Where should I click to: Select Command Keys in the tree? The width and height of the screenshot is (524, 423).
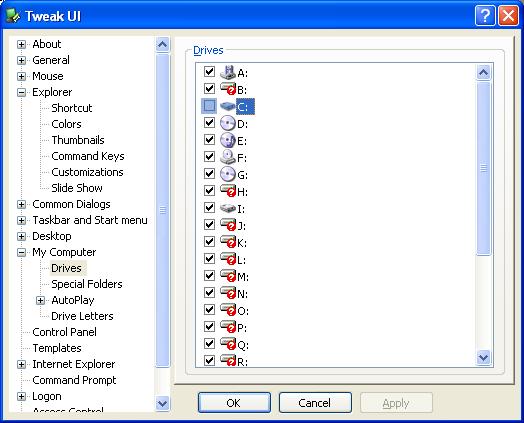(88, 156)
